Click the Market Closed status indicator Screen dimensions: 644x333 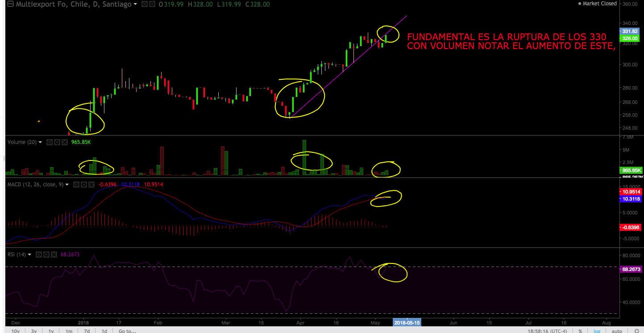coord(597,4)
